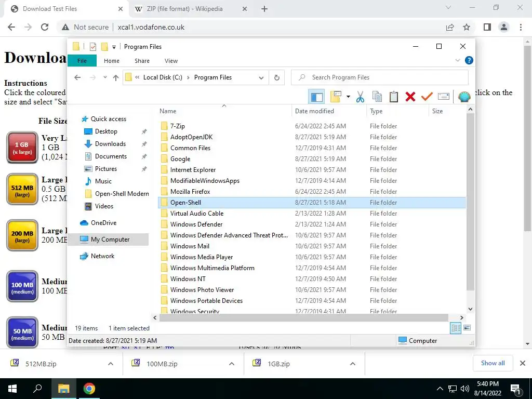Click the horizontal scrollbar of file list
The height and width of the screenshot is (399, 532).
(x=303, y=317)
